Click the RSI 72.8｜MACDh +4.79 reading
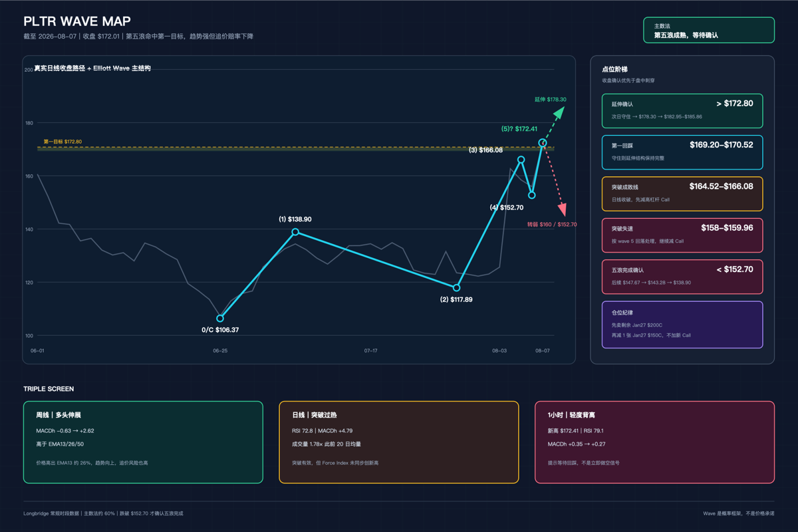 [x=323, y=431]
